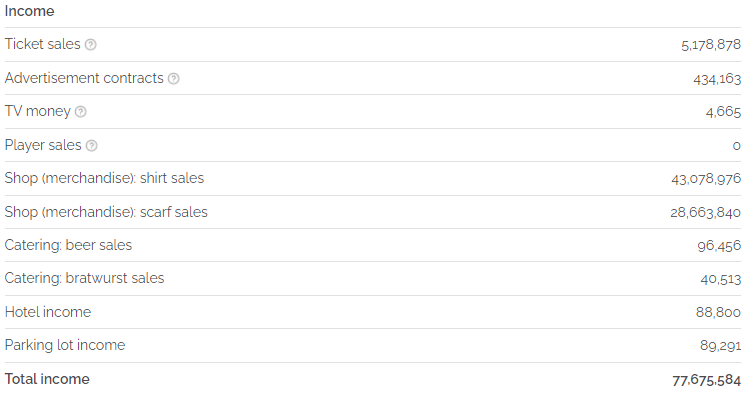The image size is (748, 393).
Task: Click the shirt sales value 43,078,976
Action: pos(706,179)
